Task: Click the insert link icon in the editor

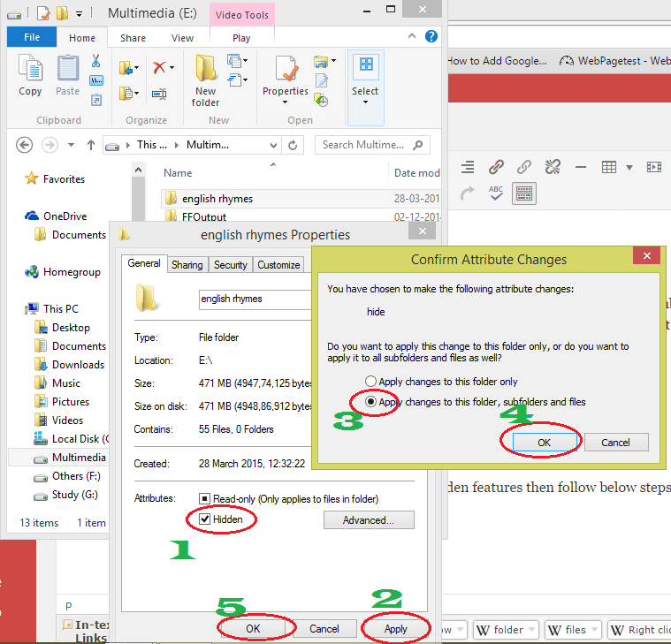Action: pyautogui.click(x=496, y=167)
